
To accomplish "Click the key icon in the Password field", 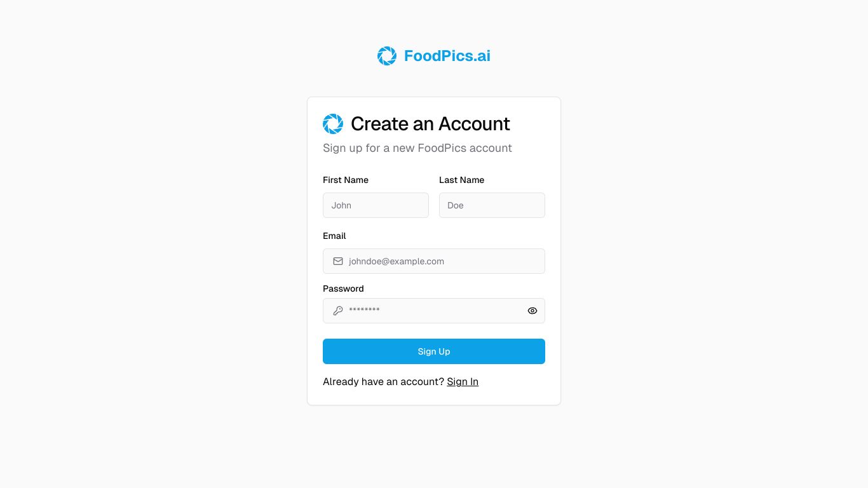I will click(x=338, y=311).
